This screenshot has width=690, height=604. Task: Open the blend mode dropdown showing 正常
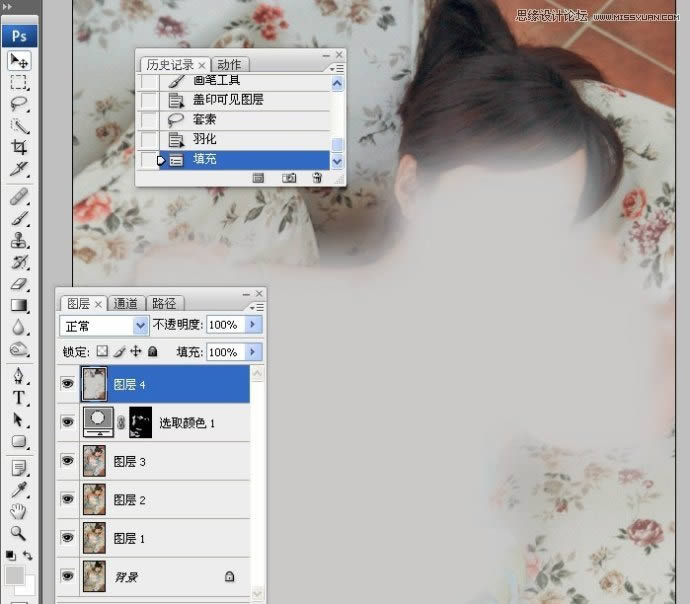104,325
